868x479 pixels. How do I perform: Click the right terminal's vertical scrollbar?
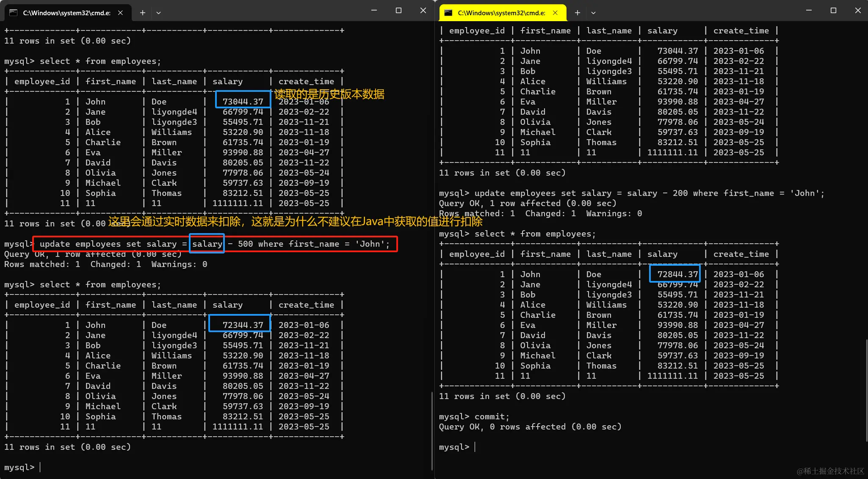(866, 390)
